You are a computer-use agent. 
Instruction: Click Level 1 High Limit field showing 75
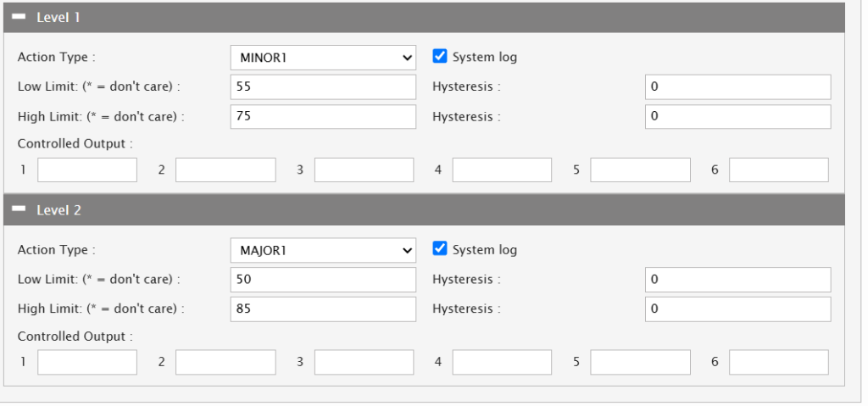click(323, 117)
